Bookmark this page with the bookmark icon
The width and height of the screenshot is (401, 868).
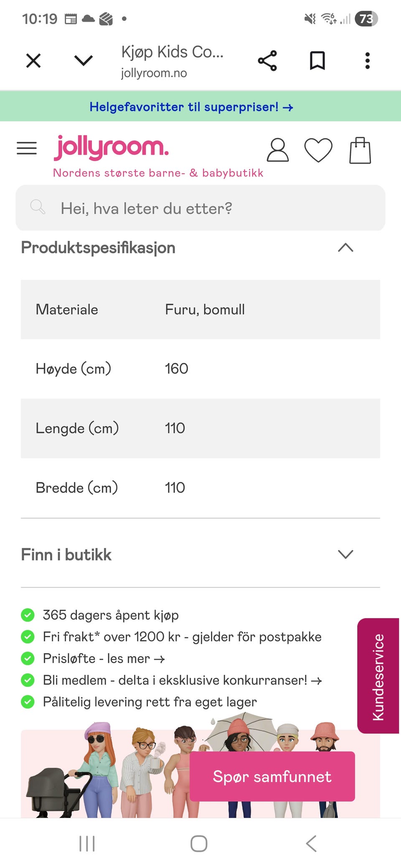[x=317, y=61]
